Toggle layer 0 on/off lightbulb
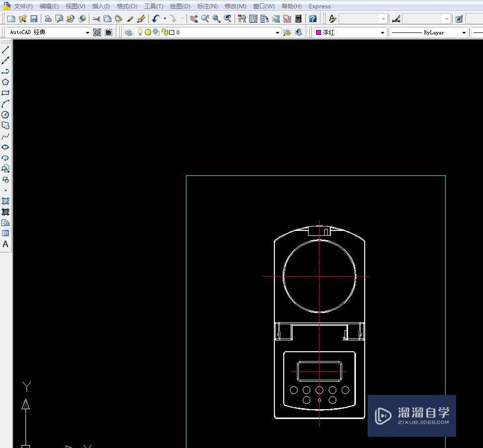Screen dimensions: 483x448 coord(140,32)
